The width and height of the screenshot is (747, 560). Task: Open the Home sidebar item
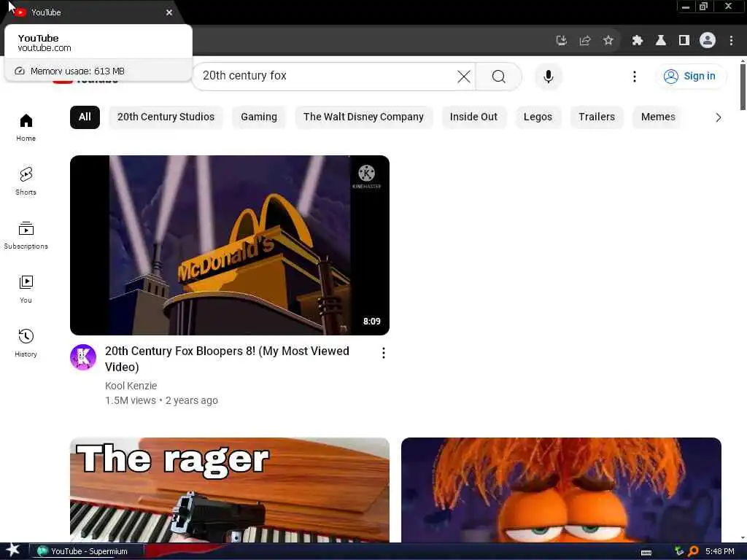(x=26, y=128)
